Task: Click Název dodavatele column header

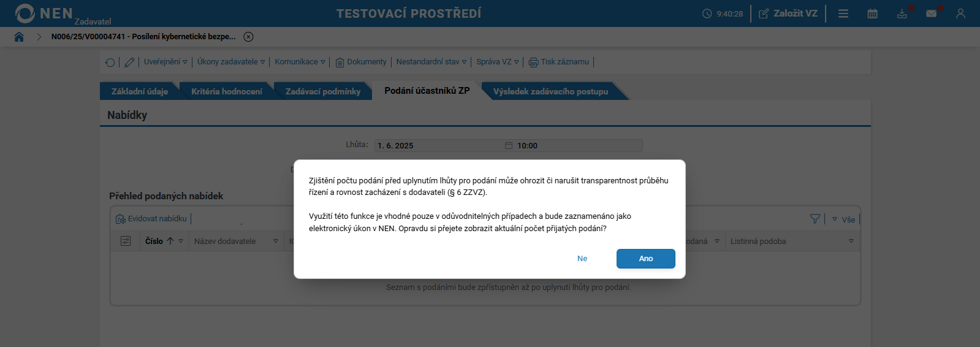Action: click(x=225, y=241)
